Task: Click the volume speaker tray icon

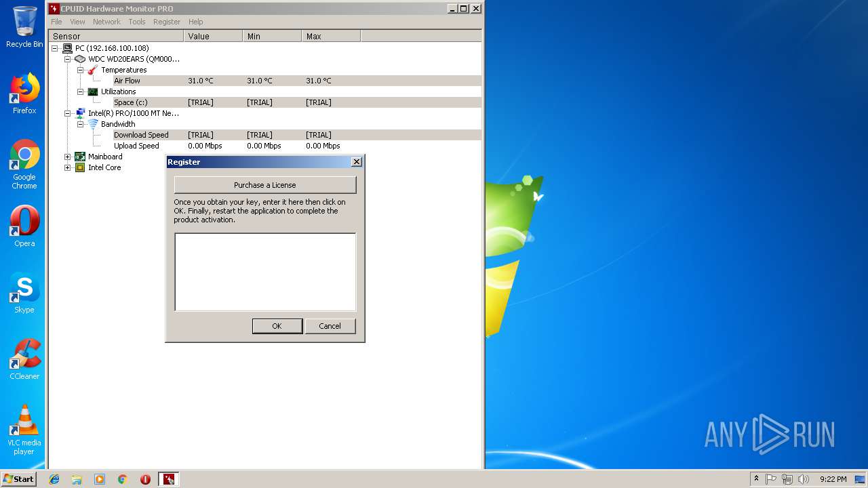Action: point(804,479)
